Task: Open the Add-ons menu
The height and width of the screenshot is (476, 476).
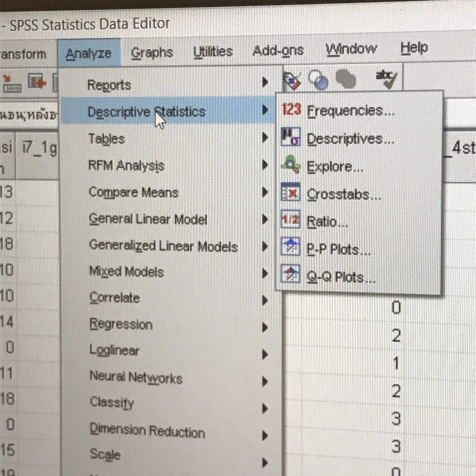Action: point(278,50)
